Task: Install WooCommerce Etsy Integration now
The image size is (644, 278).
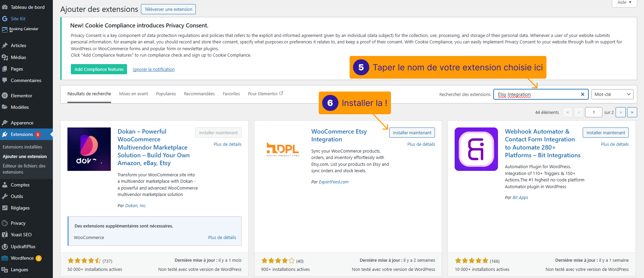Action: (x=412, y=133)
